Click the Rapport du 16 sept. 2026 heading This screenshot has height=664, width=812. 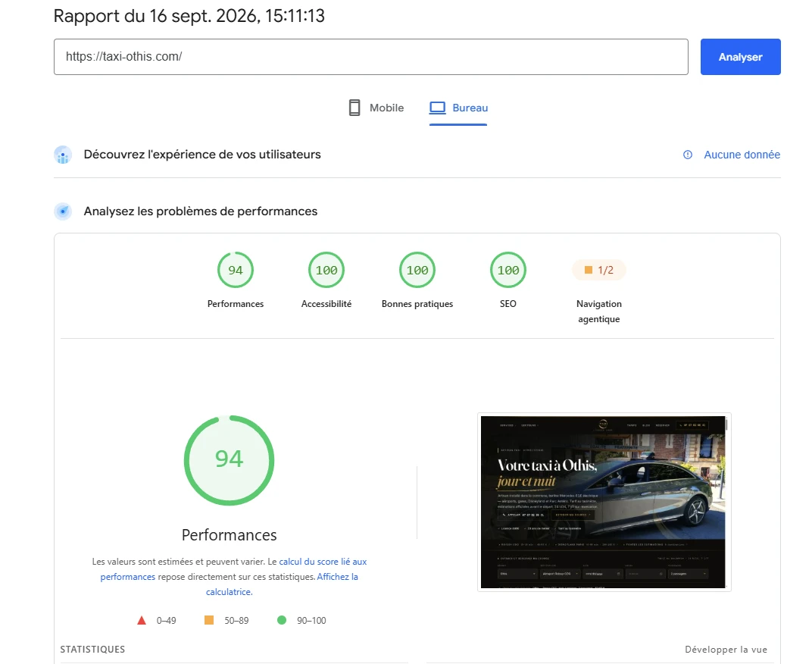tap(189, 16)
